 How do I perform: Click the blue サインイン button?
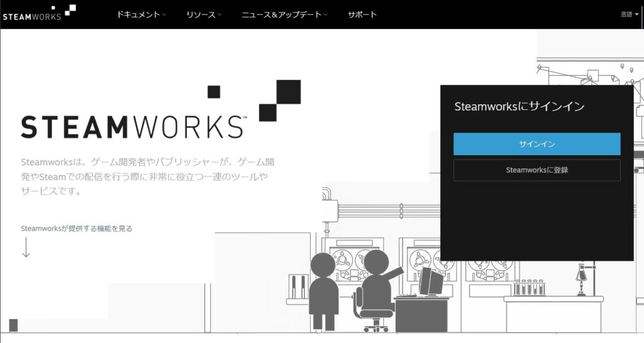point(537,144)
